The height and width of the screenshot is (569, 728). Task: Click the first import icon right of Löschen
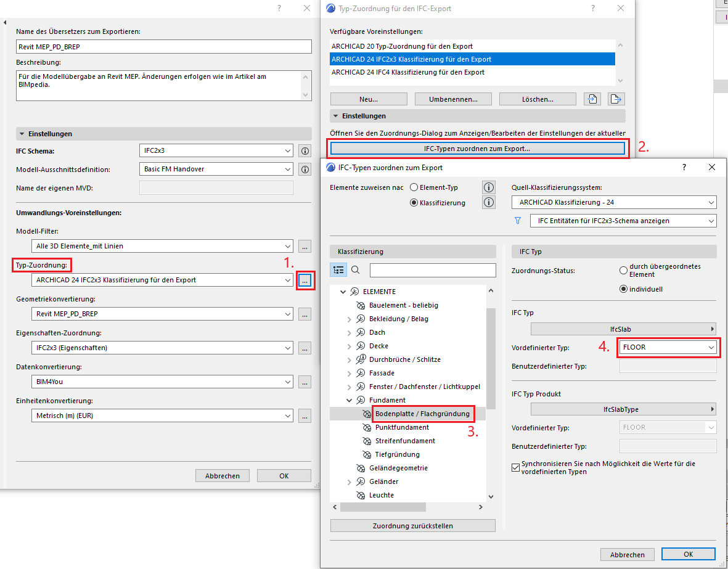pos(593,99)
